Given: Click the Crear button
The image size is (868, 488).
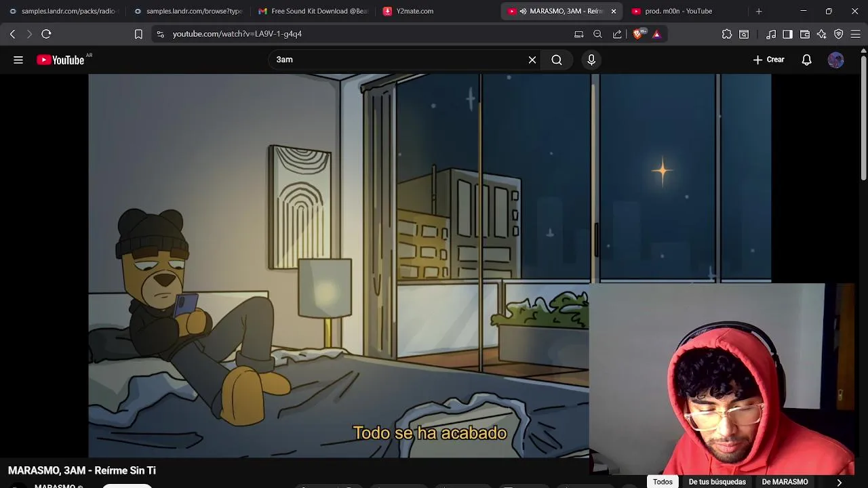Looking at the screenshot, I should click(x=769, y=60).
